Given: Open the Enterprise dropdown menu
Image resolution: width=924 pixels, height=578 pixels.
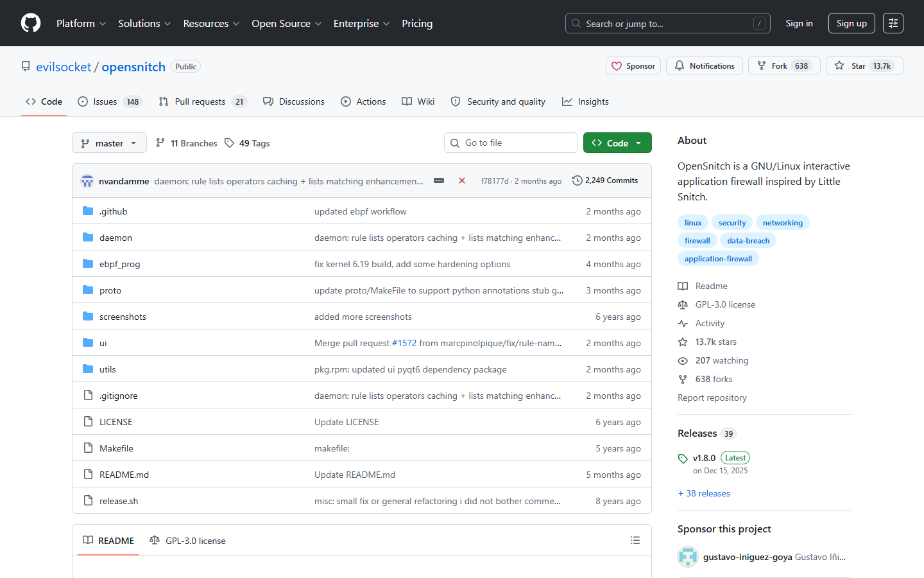Looking at the screenshot, I should pos(362,23).
